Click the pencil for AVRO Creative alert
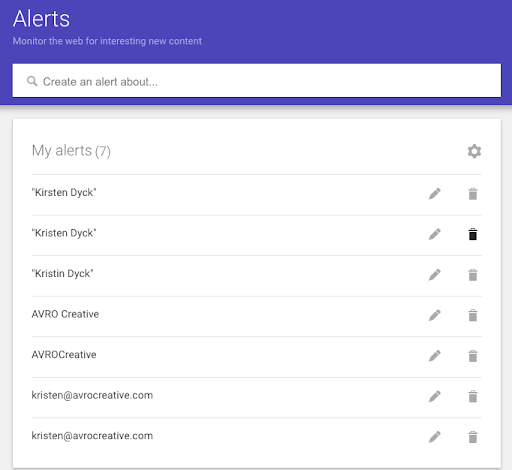The width and height of the screenshot is (512, 470). [x=435, y=315]
